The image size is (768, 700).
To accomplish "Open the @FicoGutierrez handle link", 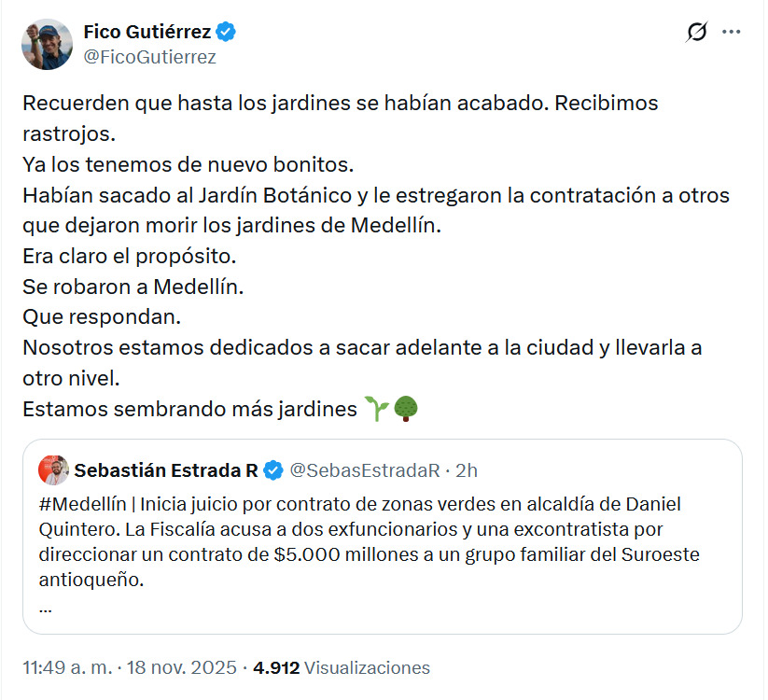I will point(149,57).
